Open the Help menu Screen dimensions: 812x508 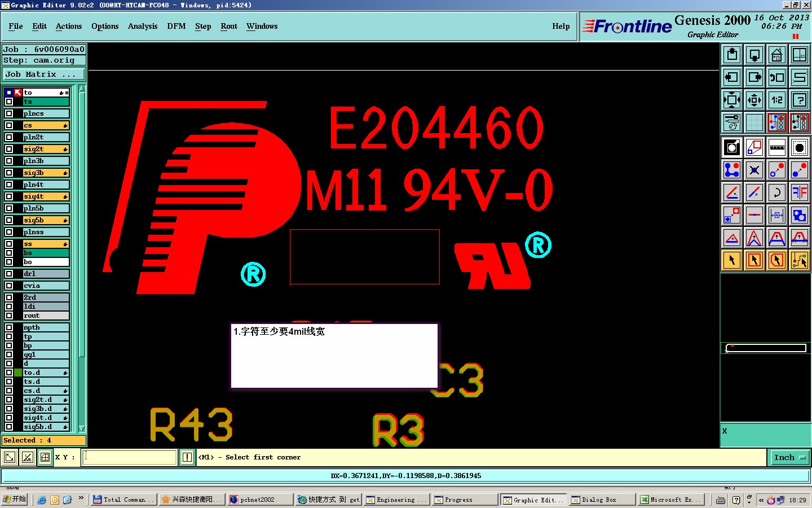coord(561,26)
